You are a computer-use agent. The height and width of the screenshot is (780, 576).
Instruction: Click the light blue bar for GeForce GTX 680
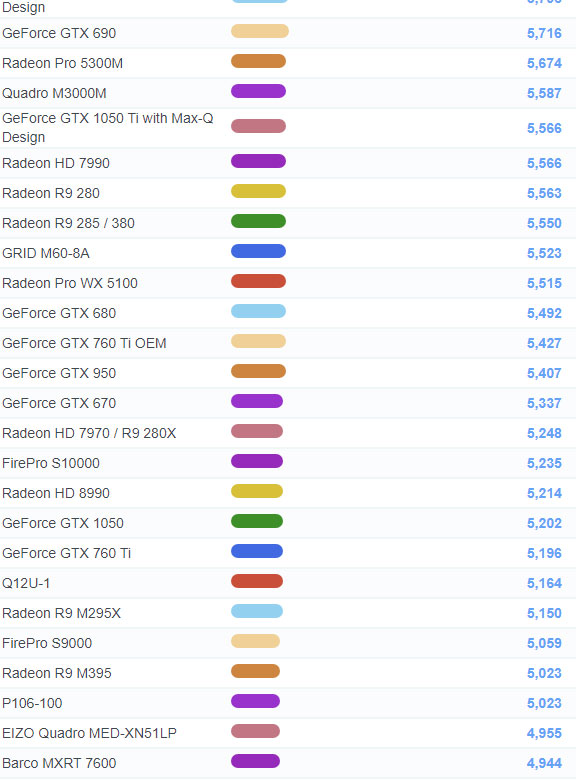coord(258,311)
